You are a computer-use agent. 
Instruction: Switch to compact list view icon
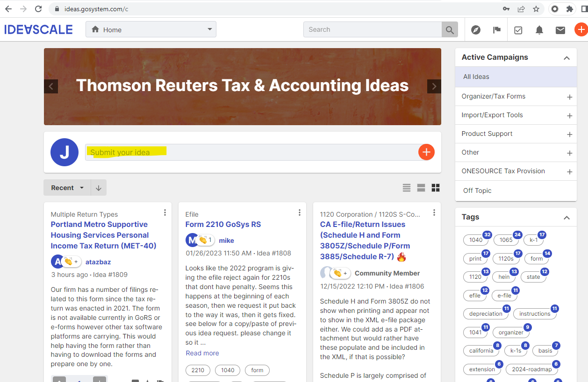[x=407, y=188]
